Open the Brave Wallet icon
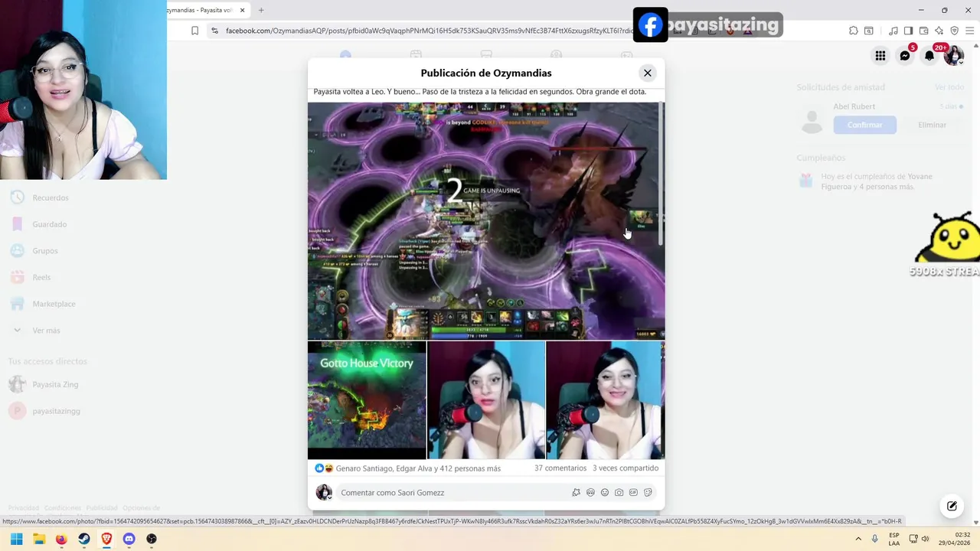 (x=923, y=31)
